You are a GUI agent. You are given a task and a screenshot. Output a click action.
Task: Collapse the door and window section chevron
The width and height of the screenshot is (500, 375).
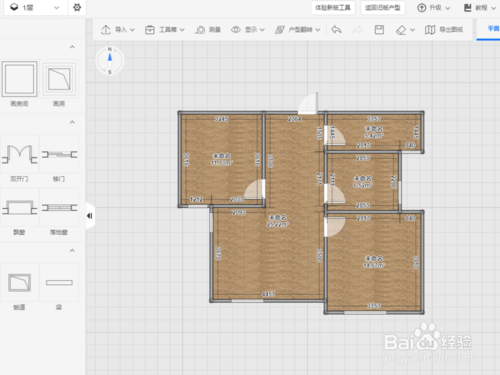tap(72, 122)
